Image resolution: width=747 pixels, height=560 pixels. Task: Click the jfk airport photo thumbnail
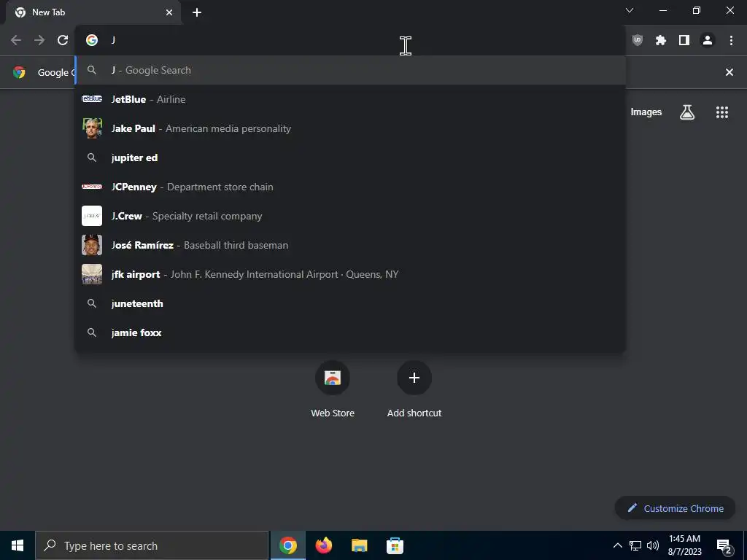92,274
